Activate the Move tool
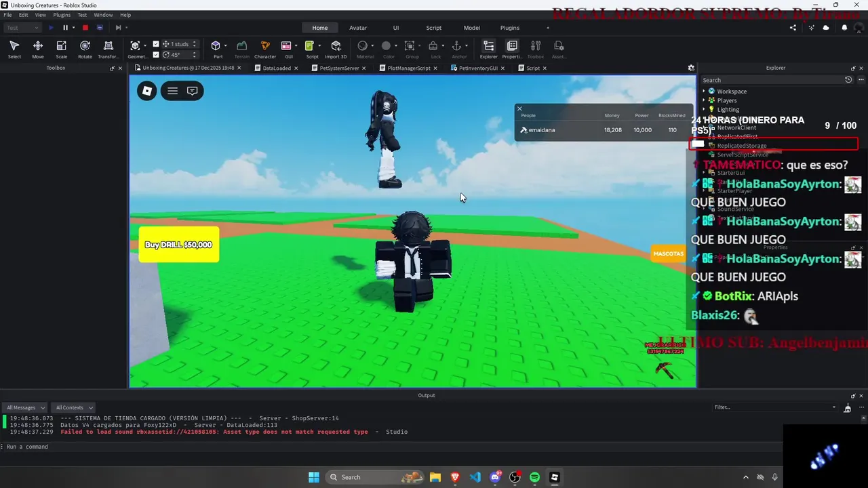868x488 pixels. coord(38,49)
